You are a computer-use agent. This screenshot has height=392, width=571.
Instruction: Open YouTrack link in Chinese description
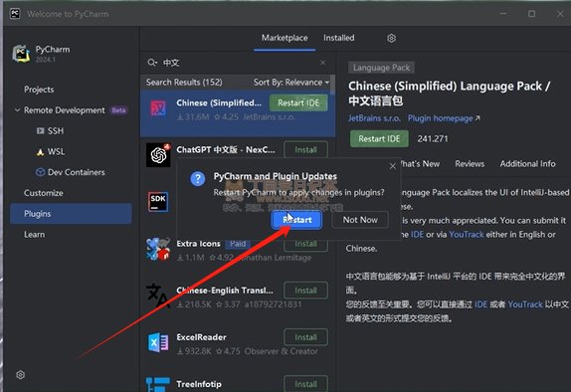[x=525, y=304]
